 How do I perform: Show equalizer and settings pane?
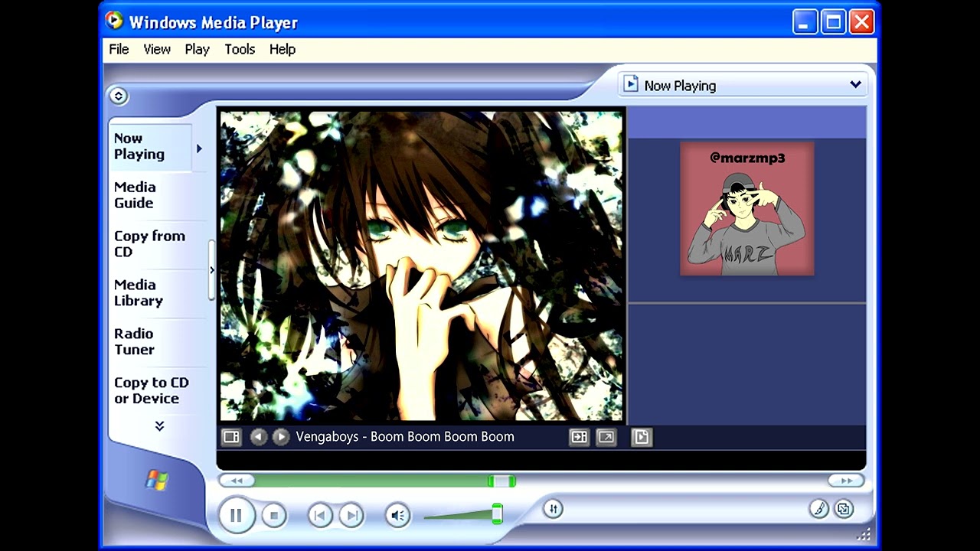[x=554, y=509]
